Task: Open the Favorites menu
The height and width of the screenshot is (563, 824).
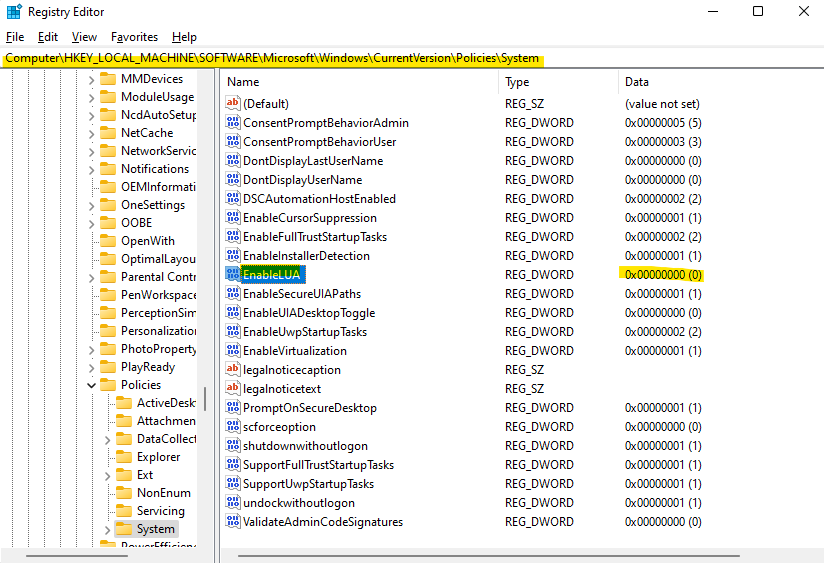Action: [x=134, y=37]
